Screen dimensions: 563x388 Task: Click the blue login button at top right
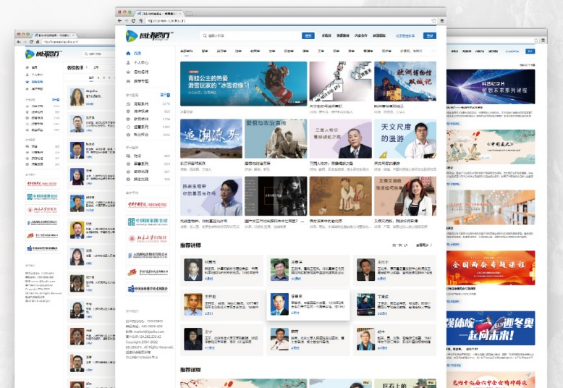[429, 36]
